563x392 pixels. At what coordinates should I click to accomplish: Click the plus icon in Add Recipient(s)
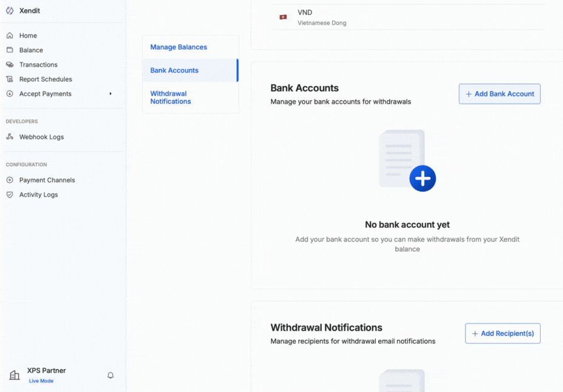coord(475,334)
